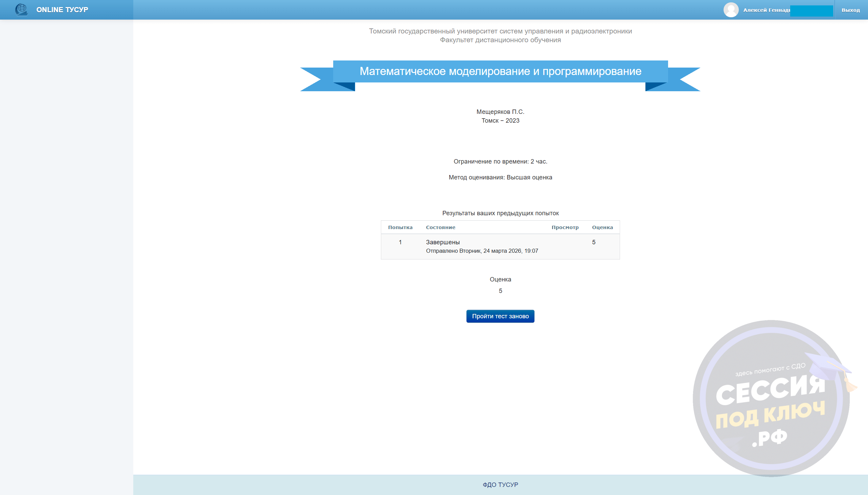
Task: Click the globe logo icon in header
Action: [21, 9]
